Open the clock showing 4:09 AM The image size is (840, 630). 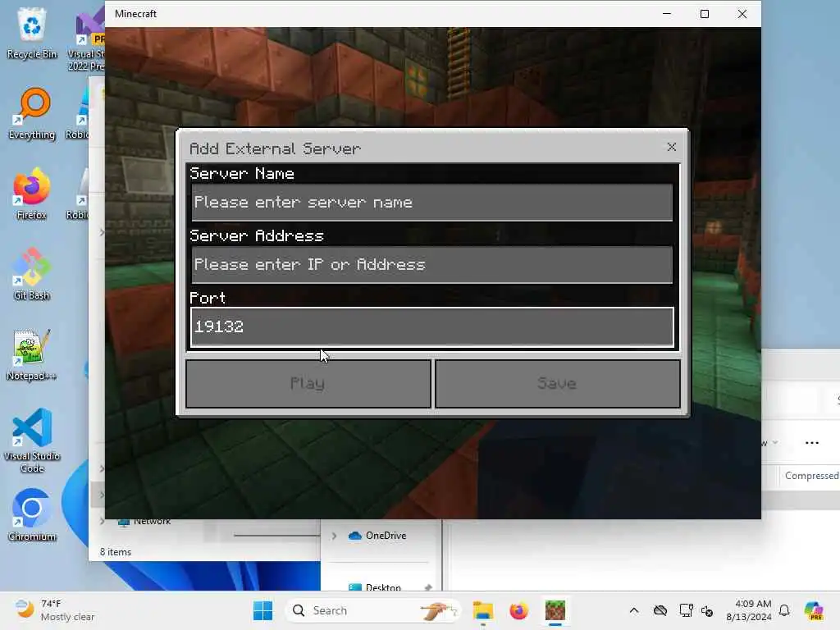tap(749, 610)
